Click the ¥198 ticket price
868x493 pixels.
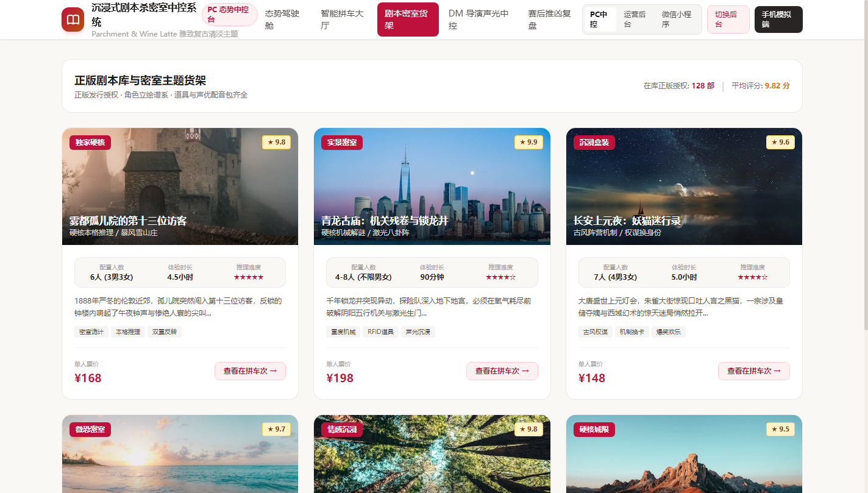(340, 378)
